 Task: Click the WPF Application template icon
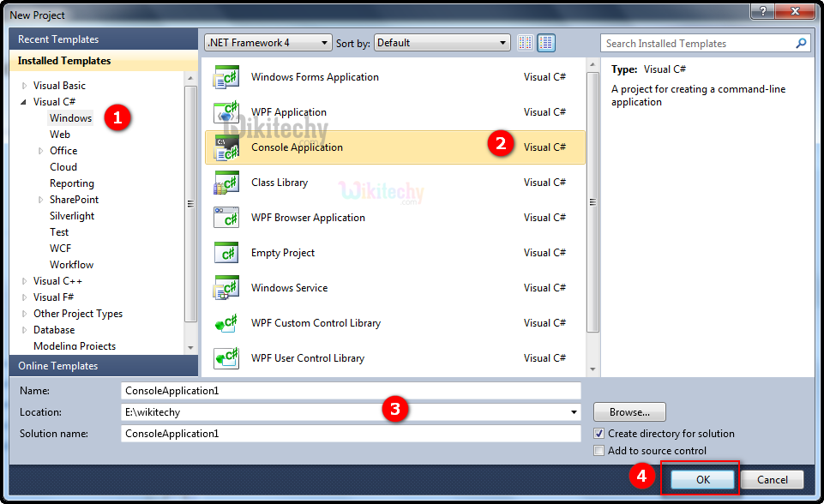[226, 113]
